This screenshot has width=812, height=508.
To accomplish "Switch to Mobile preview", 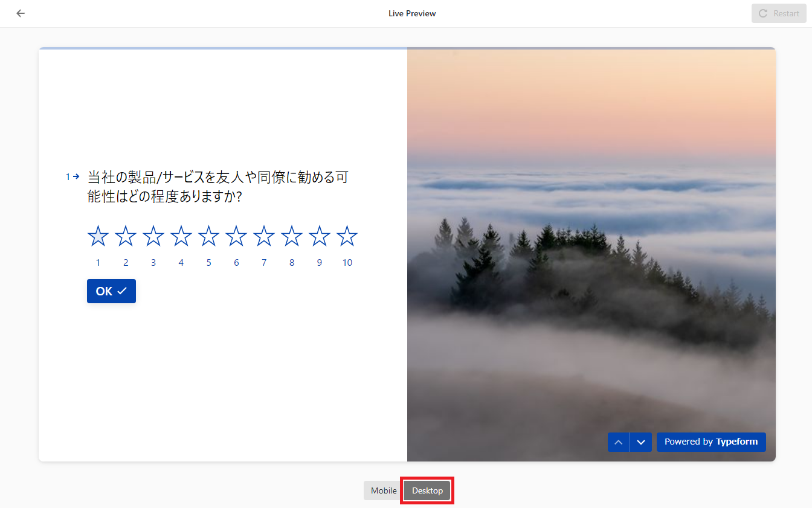I will click(384, 490).
